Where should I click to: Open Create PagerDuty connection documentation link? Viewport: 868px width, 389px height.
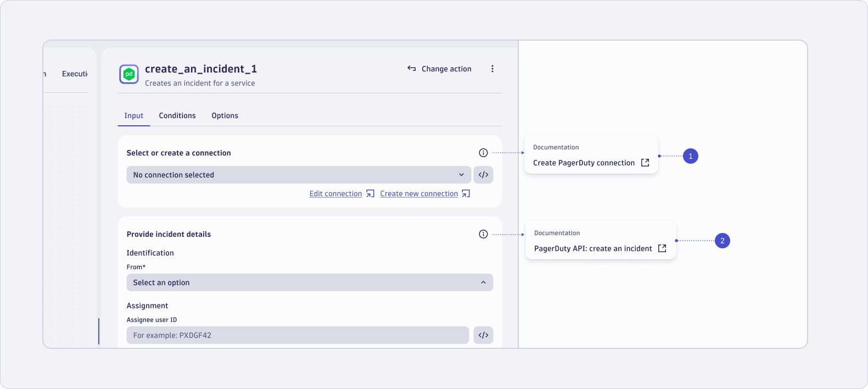click(591, 163)
